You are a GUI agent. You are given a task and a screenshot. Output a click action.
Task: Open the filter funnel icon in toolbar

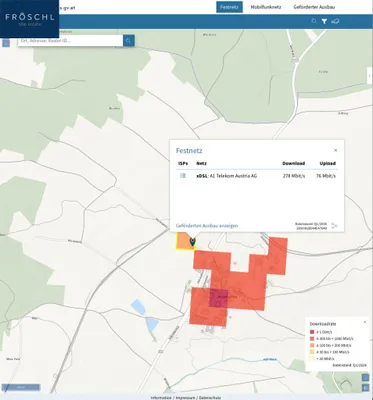tap(324, 21)
